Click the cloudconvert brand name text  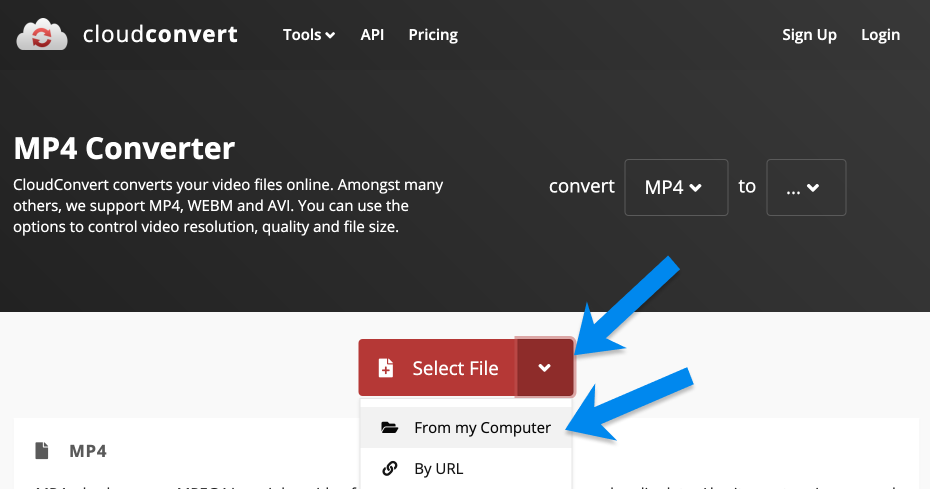coord(160,34)
